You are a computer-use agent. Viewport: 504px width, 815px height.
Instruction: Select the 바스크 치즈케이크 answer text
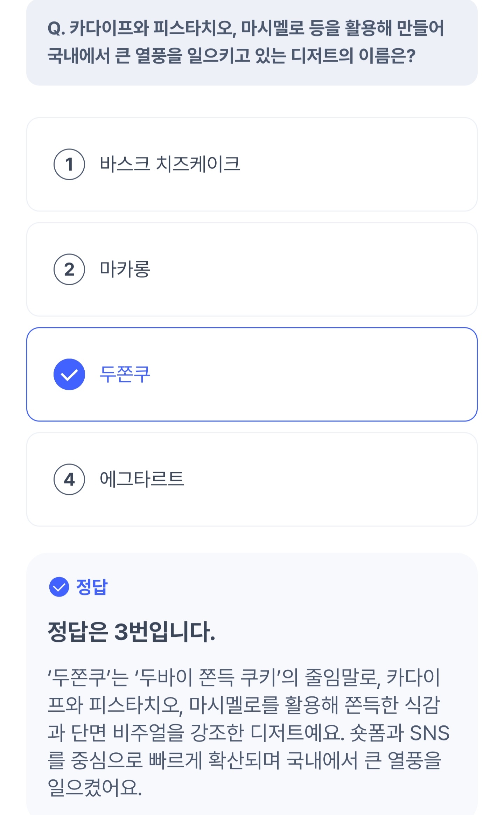(x=170, y=164)
